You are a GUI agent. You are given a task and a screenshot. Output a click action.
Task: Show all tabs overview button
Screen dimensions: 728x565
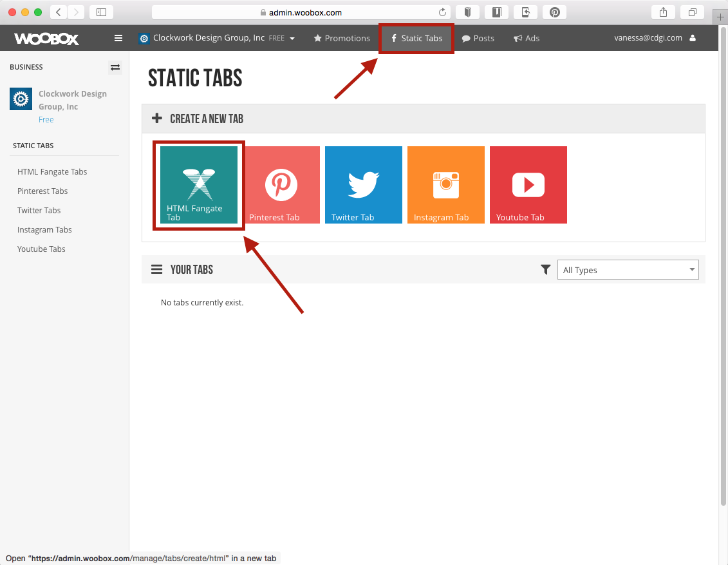692,12
